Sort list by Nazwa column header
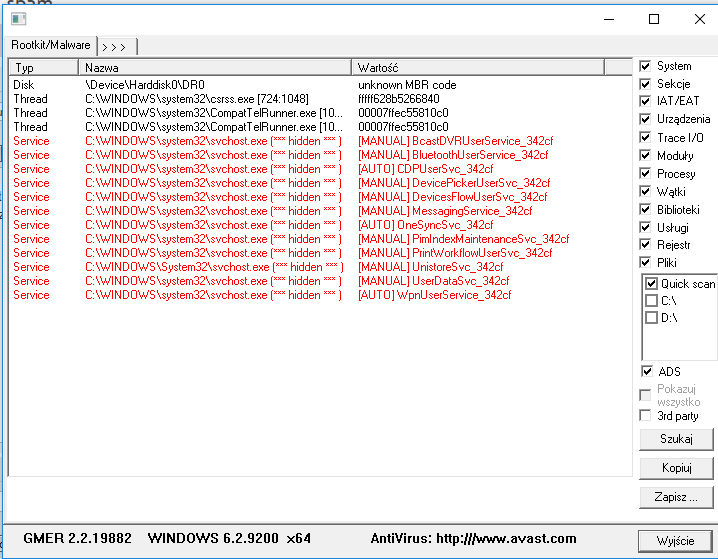Viewport: 718px width, 559px height. 215,67
